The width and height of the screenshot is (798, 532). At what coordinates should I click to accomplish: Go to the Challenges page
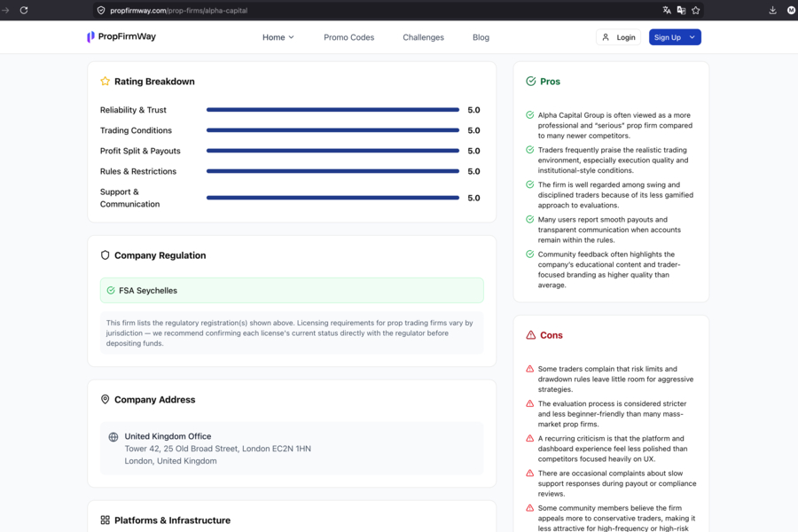point(423,37)
